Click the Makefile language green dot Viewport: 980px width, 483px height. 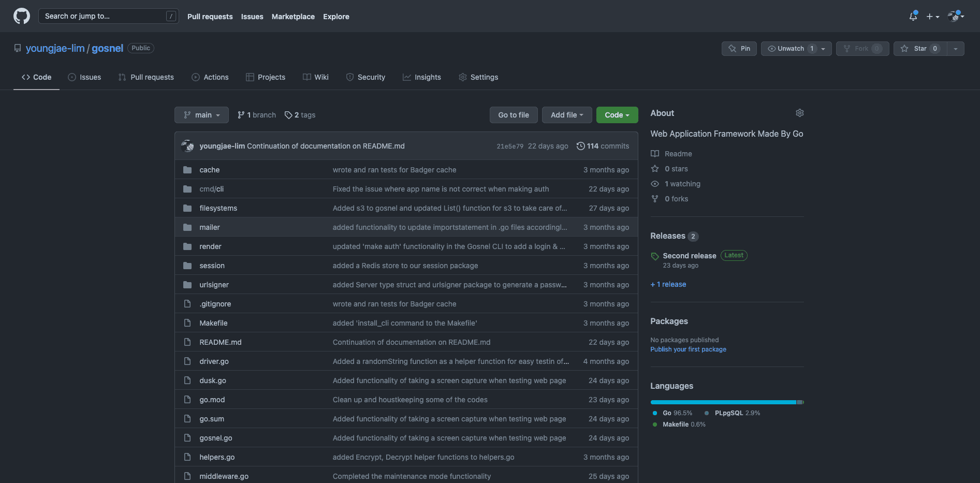(655, 425)
